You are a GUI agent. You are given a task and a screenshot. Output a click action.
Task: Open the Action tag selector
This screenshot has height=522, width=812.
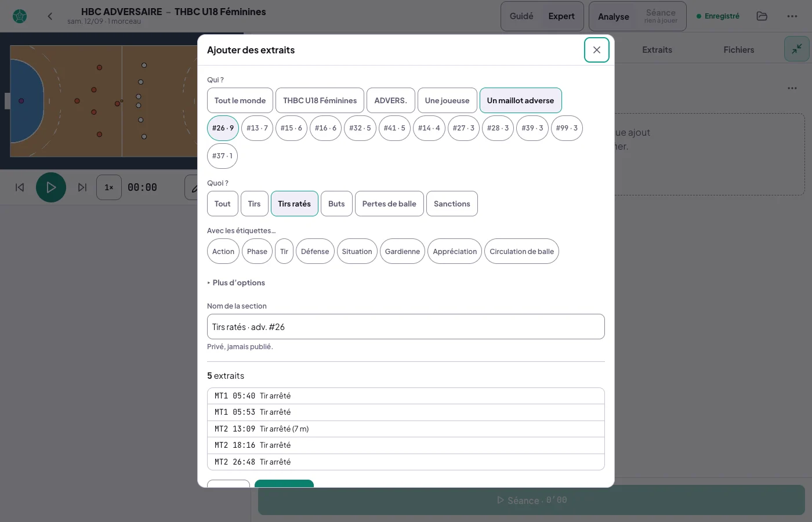223,251
